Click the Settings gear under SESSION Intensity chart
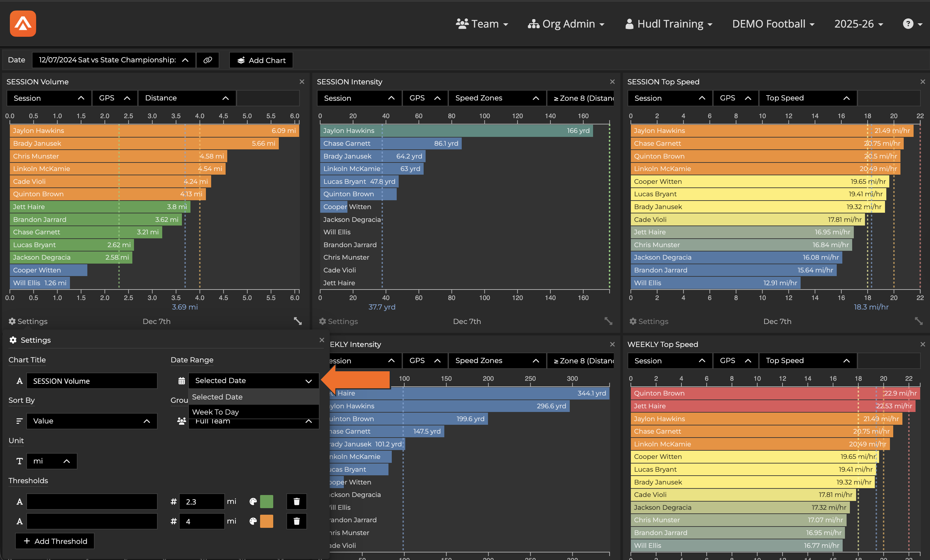This screenshot has height=560, width=930. (x=323, y=321)
